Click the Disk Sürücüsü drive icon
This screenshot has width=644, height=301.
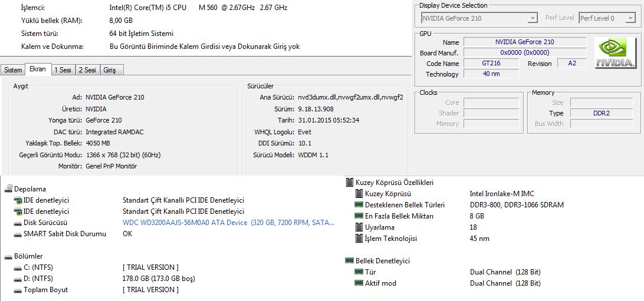pyautogui.click(x=18, y=223)
